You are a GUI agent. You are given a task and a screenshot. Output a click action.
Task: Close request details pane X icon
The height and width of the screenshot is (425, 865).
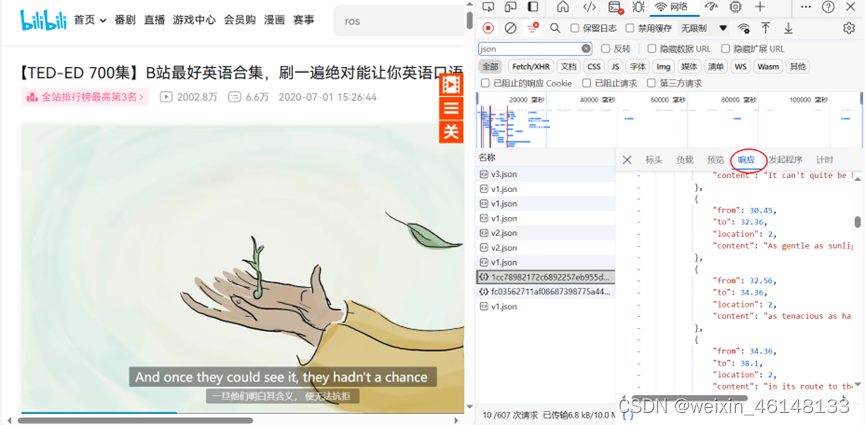627,160
